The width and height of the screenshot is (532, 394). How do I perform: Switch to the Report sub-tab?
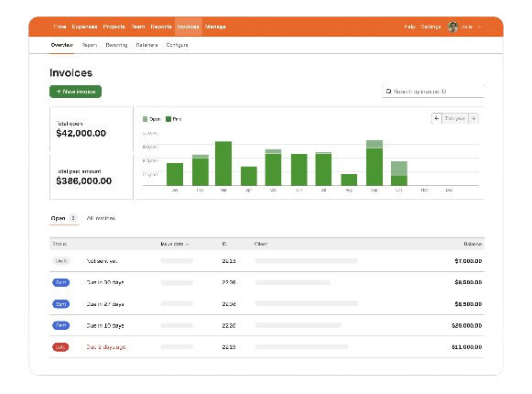(x=90, y=45)
